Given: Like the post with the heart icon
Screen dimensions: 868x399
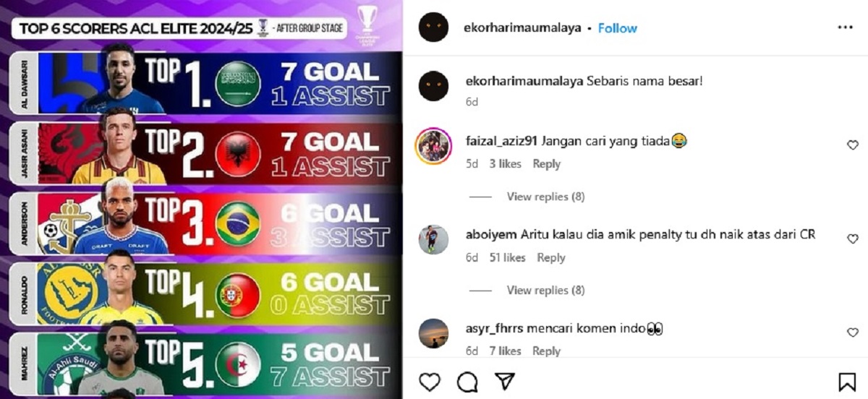Looking at the screenshot, I should click(430, 382).
